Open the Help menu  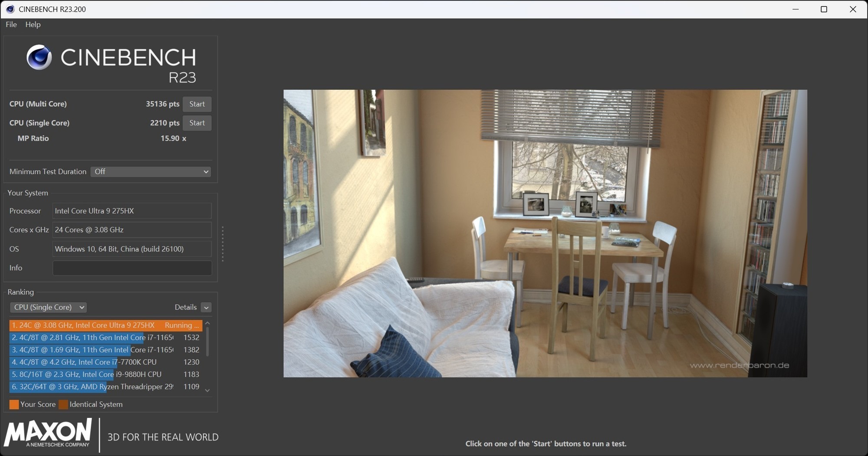click(33, 25)
